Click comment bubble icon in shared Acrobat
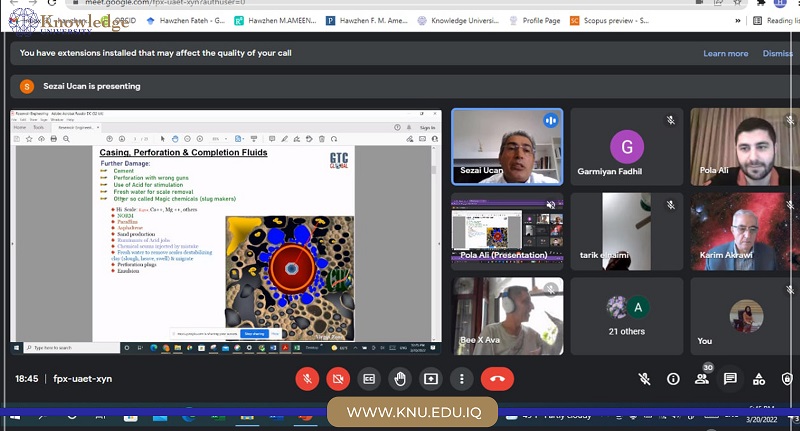The width and height of the screenshot is (800, 431). (x=272, y=139)
